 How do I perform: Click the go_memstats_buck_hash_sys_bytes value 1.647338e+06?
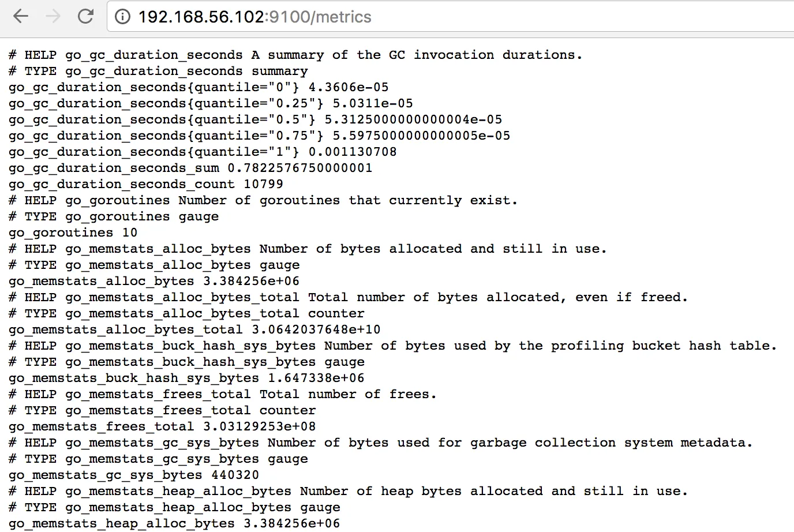coord(316,378)
